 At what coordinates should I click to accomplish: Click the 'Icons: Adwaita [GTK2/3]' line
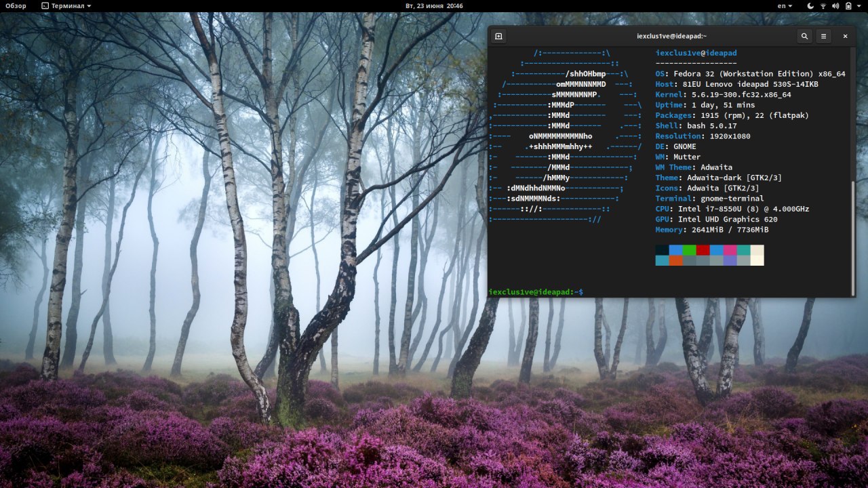(707, 188)
